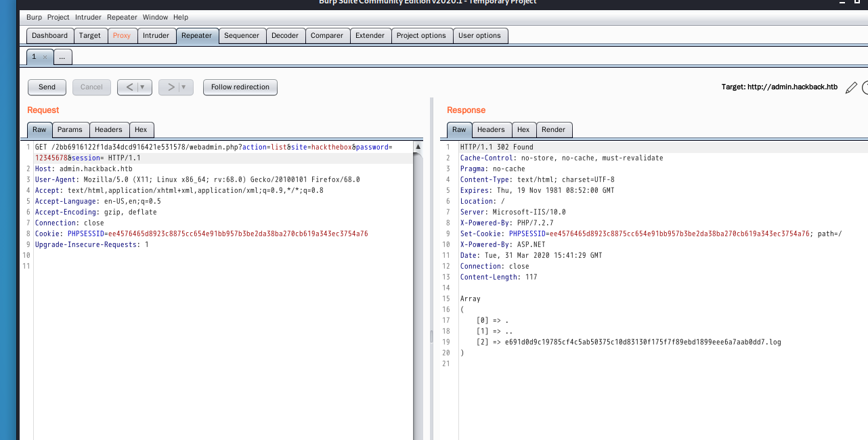Close Repeater tab 1 with its x

click(45, 58)
